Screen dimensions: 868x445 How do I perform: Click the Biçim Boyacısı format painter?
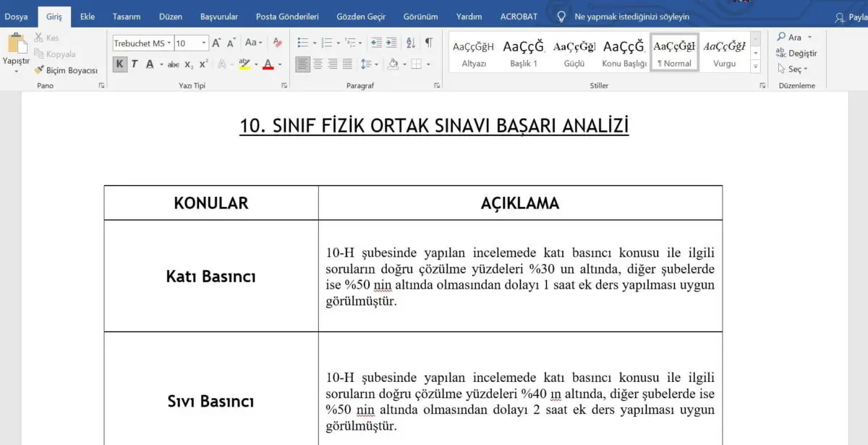point(66,70)
